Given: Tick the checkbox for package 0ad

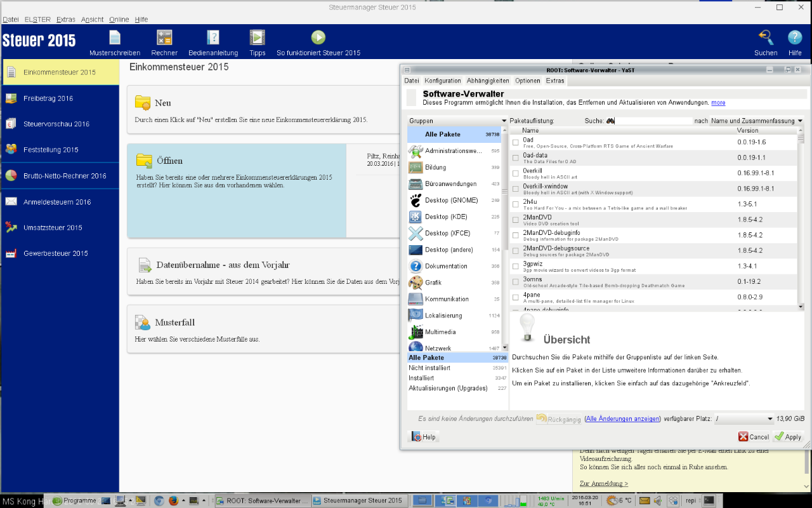Looking at the screenshot, I should [516, 142].
